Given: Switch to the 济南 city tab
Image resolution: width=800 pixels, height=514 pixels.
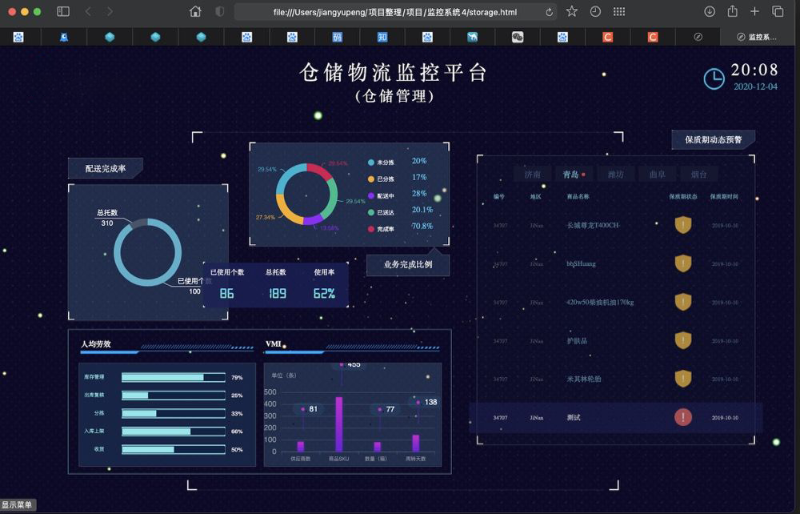Looking at the screenshot, I should [533, 174].
